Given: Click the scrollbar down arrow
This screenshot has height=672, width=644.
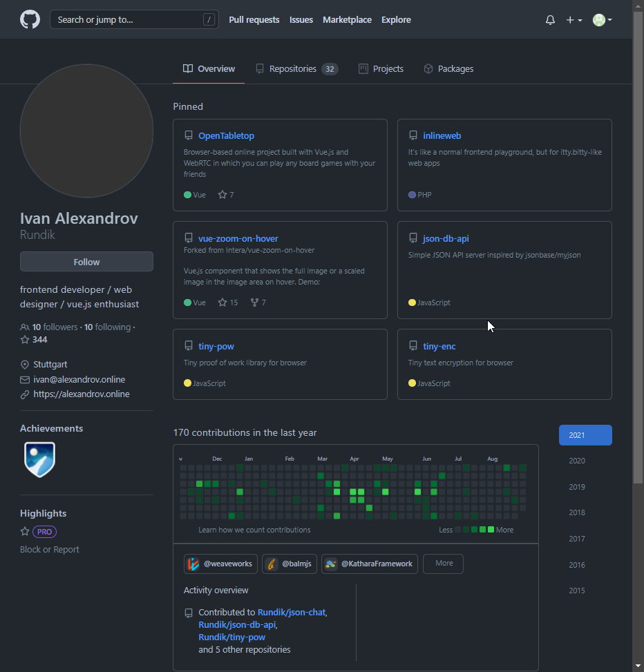Looking at the screenshot, I should coord(638,666).
